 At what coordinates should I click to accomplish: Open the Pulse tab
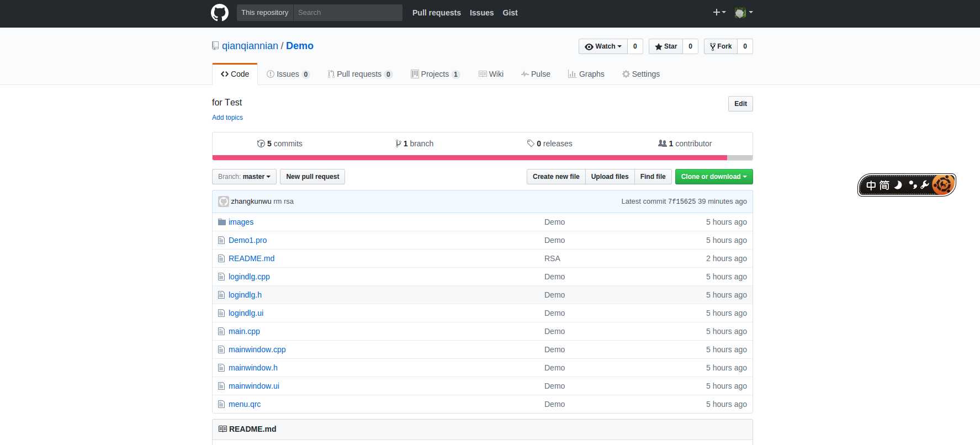(x=536, y=74)
